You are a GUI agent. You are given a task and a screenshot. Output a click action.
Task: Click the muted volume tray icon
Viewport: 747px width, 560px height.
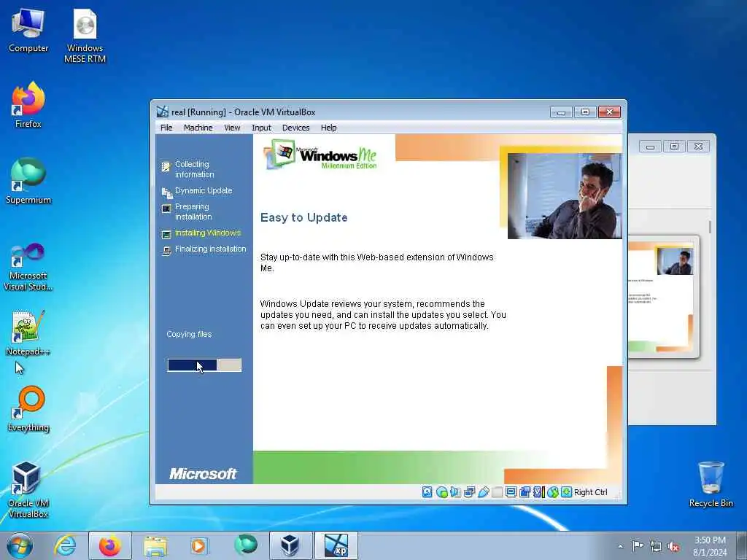click(673, 547)
